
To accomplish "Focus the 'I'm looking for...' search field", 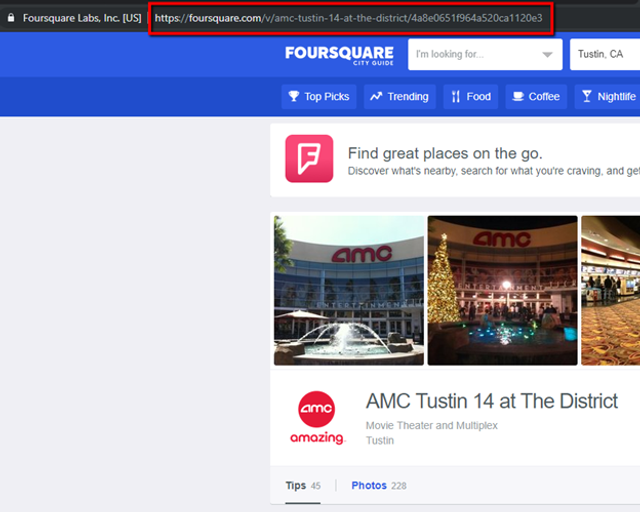I will pos(485,55).
